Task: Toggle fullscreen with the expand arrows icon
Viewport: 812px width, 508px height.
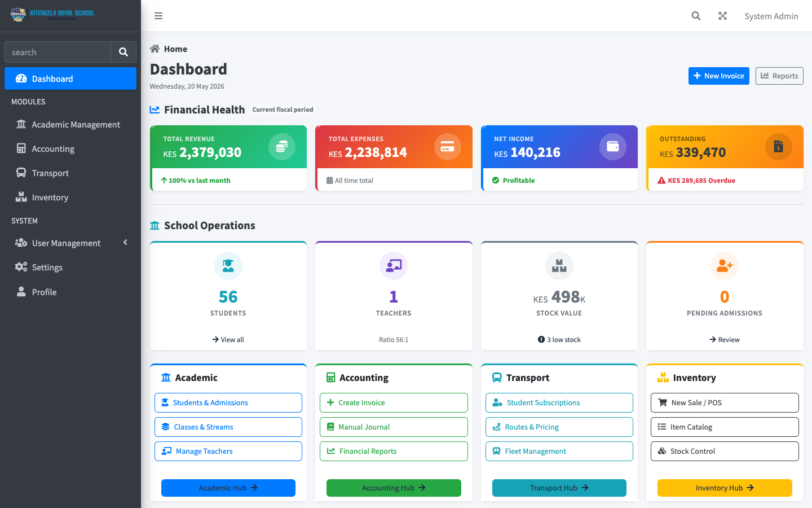Action: pyautogui.click(x=722, y=16)
